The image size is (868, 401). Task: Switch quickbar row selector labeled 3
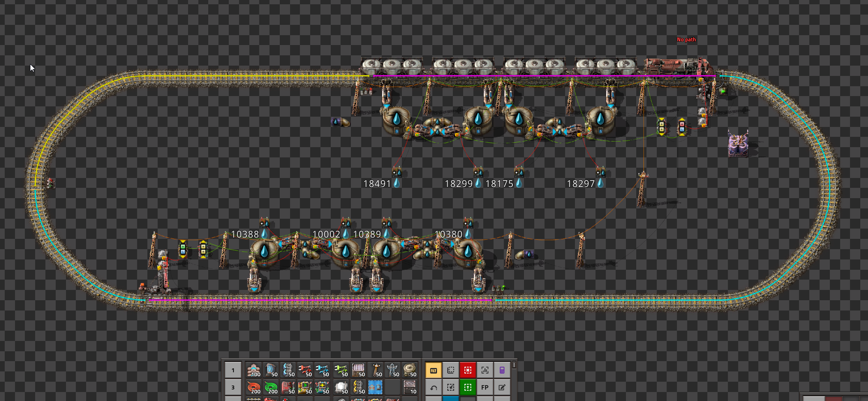[233, 387]
